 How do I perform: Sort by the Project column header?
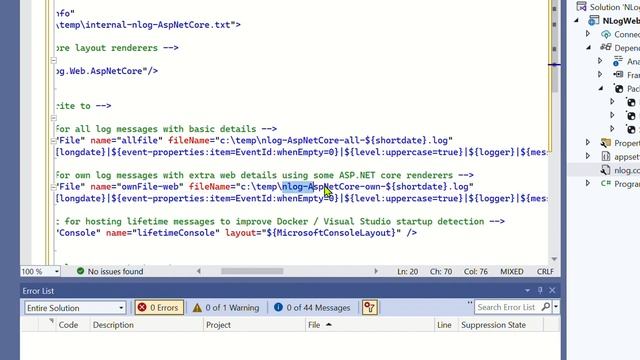point(218,325)
